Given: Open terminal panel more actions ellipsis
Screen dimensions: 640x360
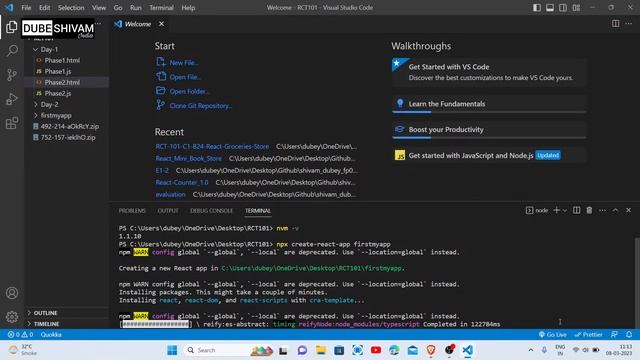Looking at the screenshot, I should click(x=602, y=210).
